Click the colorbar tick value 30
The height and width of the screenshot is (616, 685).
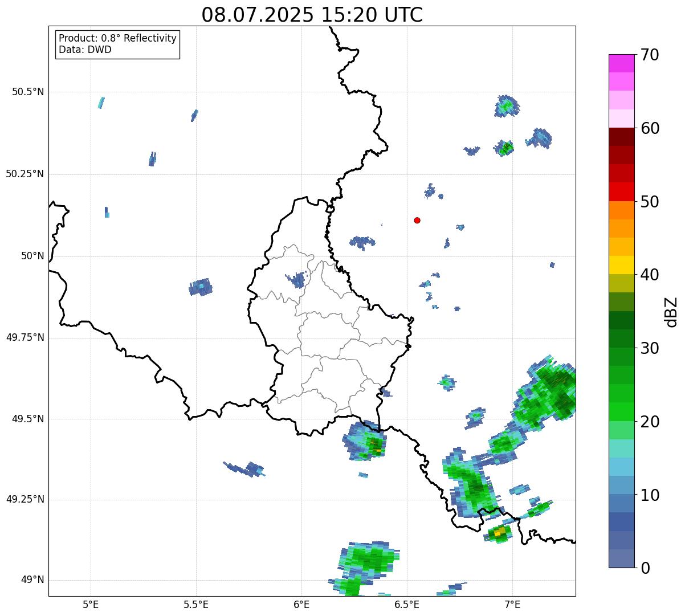[x=650, y=348]
